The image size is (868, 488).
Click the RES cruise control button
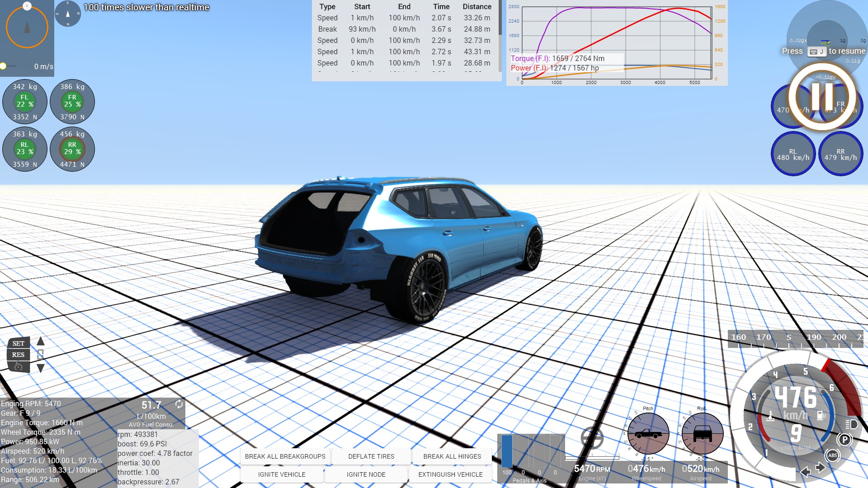point(19,355)
